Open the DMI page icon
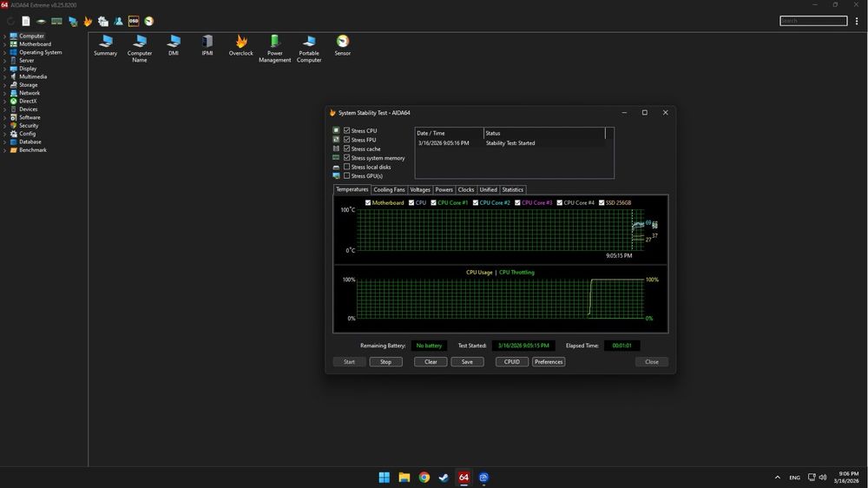This screenshot has width=868, height=488. [174, 45]
